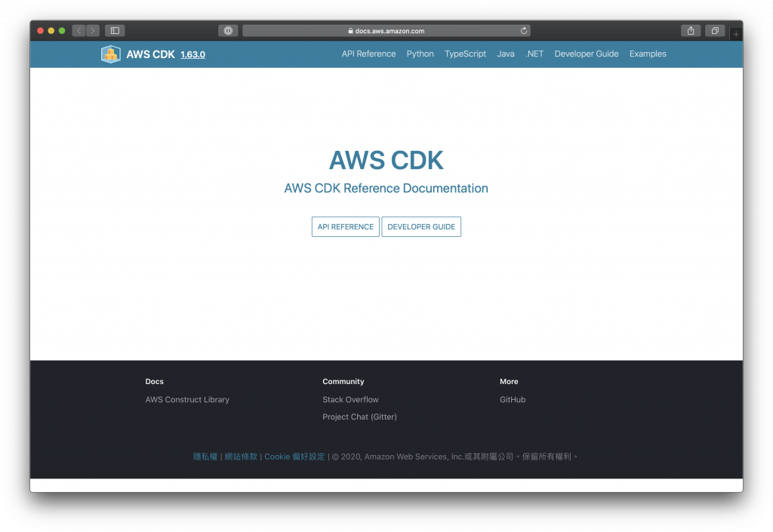
Task: Click the 2020 Amazon Web Services copyright text
Action: click(454, 457)
